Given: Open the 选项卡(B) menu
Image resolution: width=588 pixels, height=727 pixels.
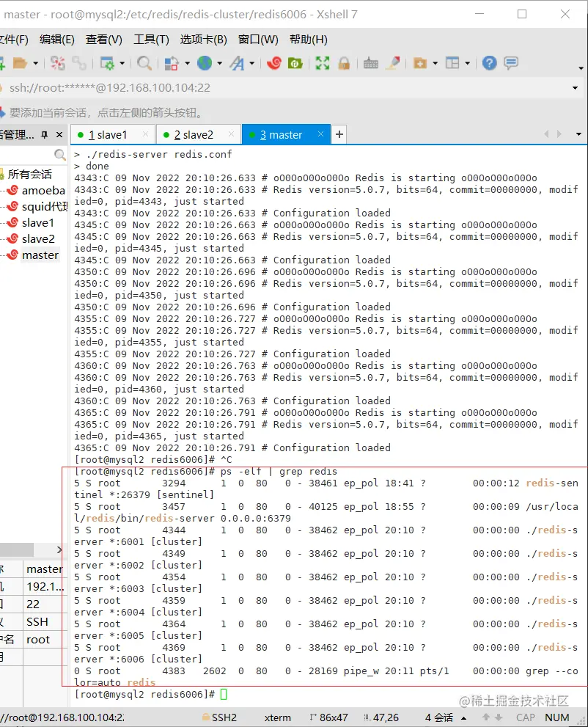Looking at the screenshot, I should 203,40.
